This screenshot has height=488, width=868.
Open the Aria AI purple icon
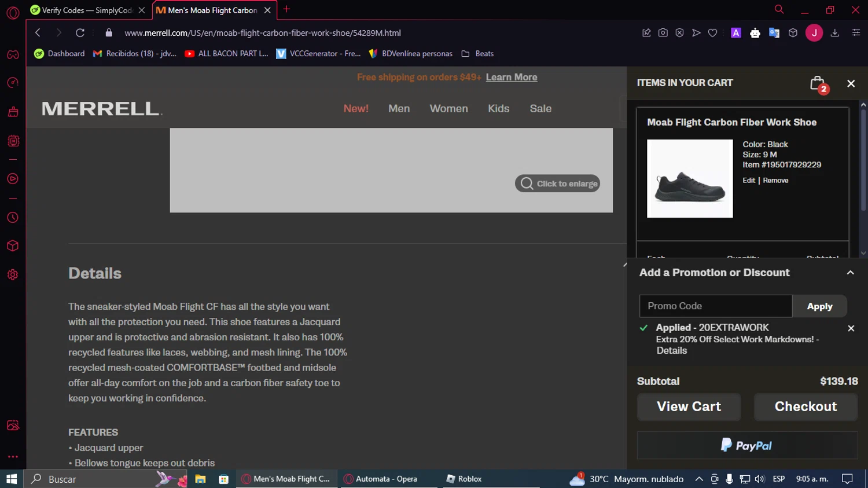click(x=736, y=33)
